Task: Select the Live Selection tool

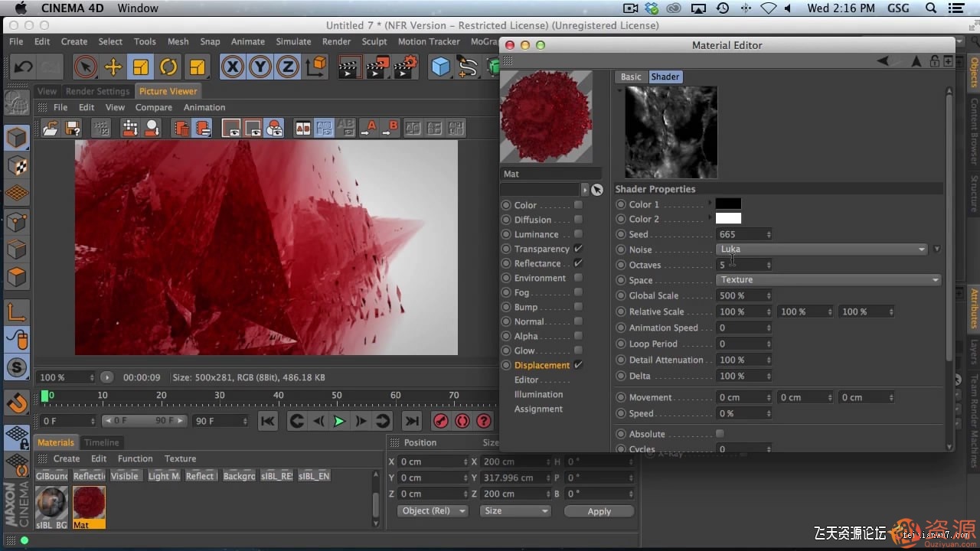Action: click(x=86, y=67)
